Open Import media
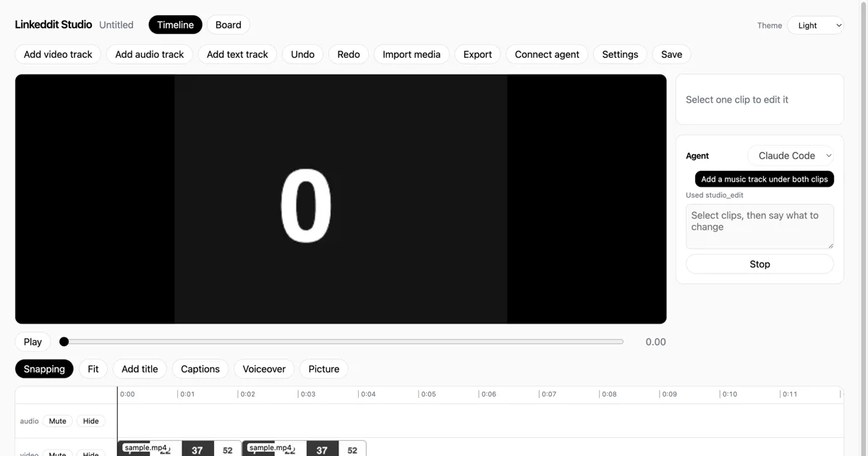The height and width of the screenshot is (456, 868). (x=412, y=54)
